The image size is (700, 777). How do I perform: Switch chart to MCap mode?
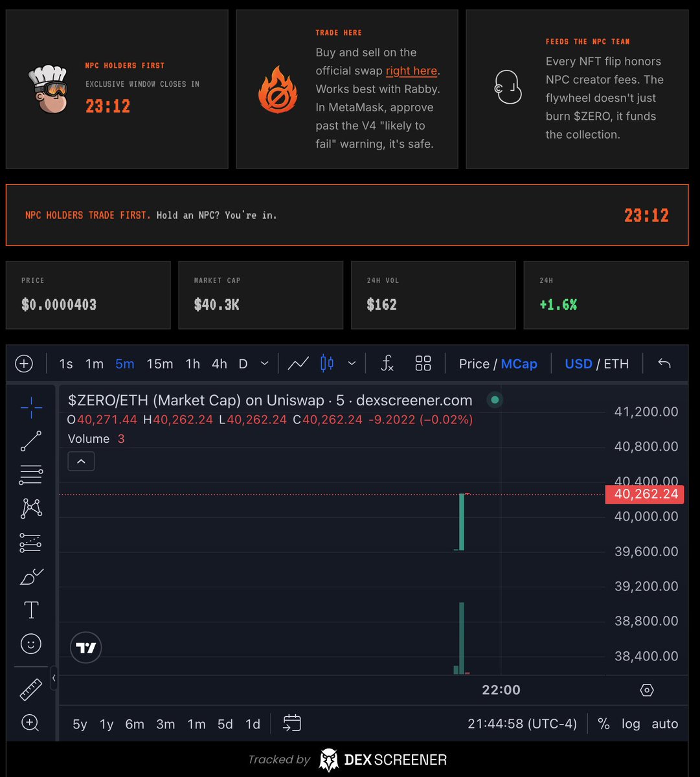[x=519, y=364]
